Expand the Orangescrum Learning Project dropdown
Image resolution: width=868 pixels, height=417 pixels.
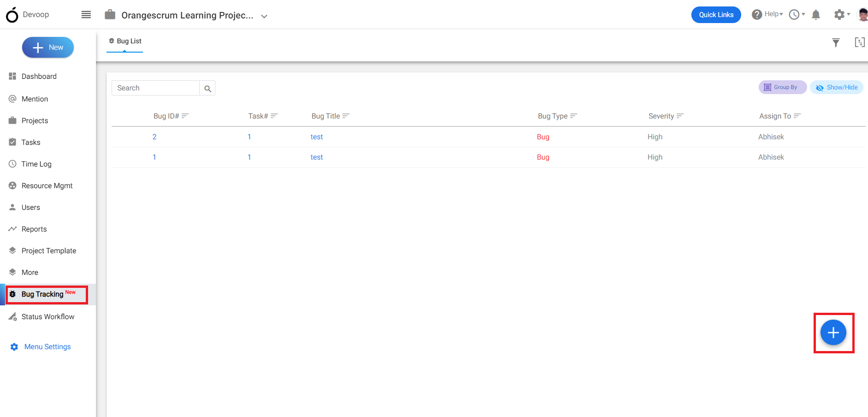coord(264,16)
